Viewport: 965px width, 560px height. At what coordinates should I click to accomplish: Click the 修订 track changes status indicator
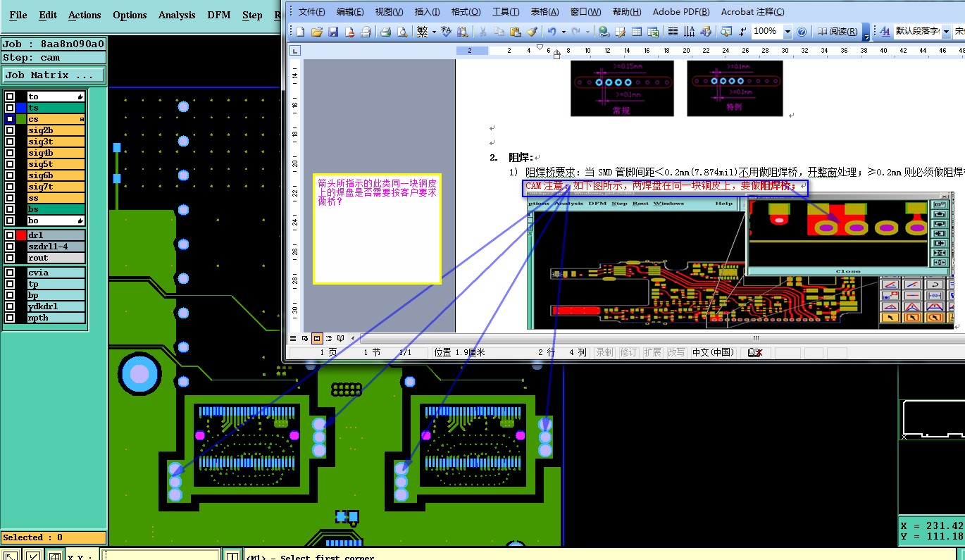[x=628, y=352]
